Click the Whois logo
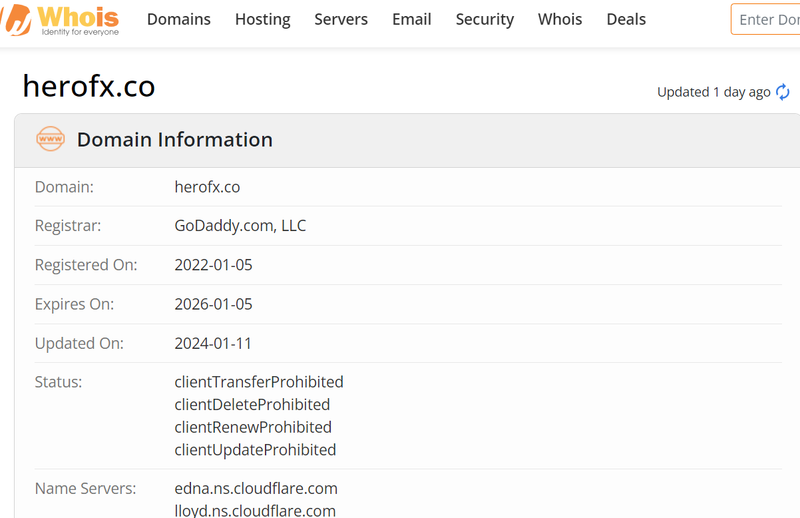 60,20
